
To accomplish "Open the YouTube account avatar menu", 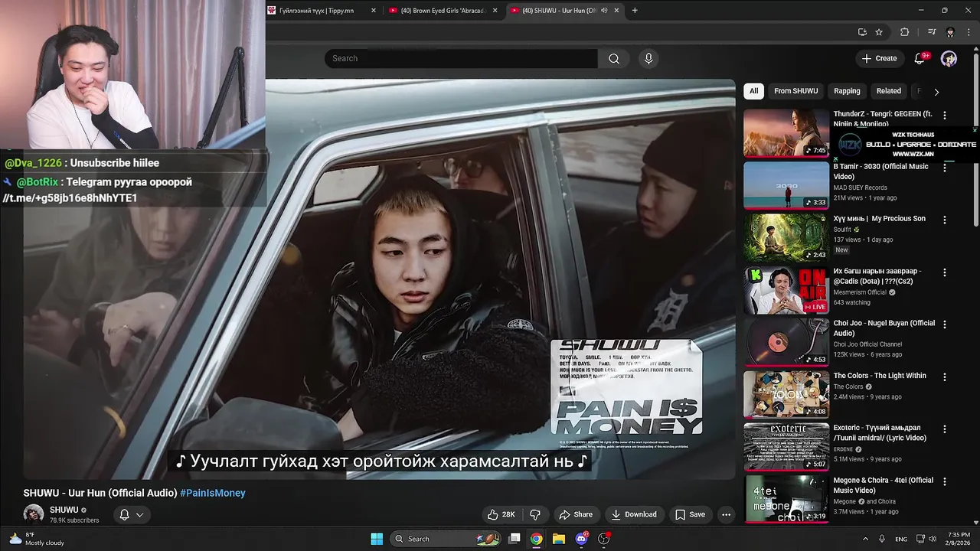I will coord(949,59).
